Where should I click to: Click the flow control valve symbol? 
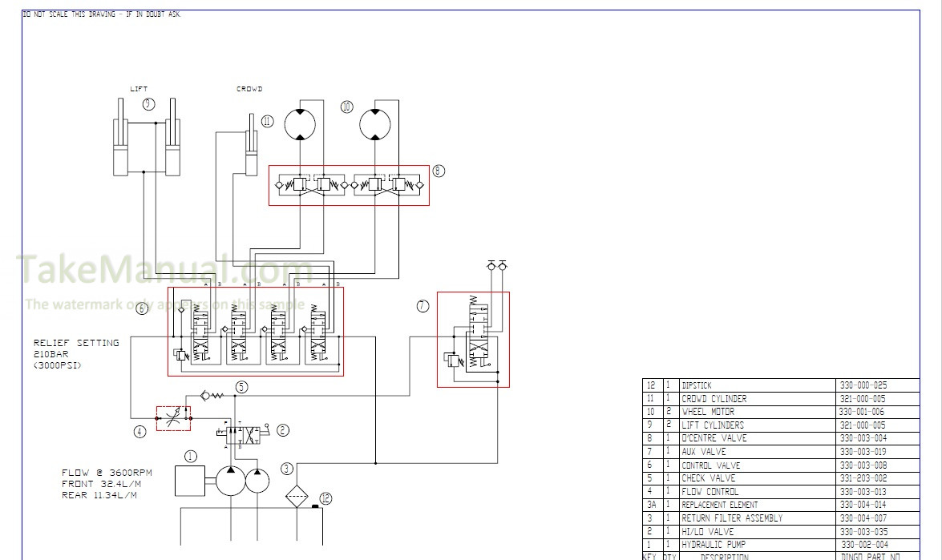click(x=173, y=417)
